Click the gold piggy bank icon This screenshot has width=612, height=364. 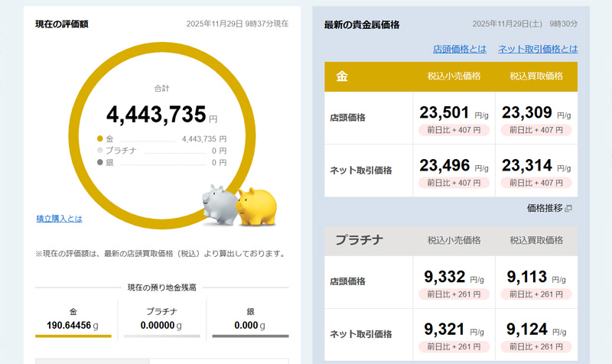point(256,206)
